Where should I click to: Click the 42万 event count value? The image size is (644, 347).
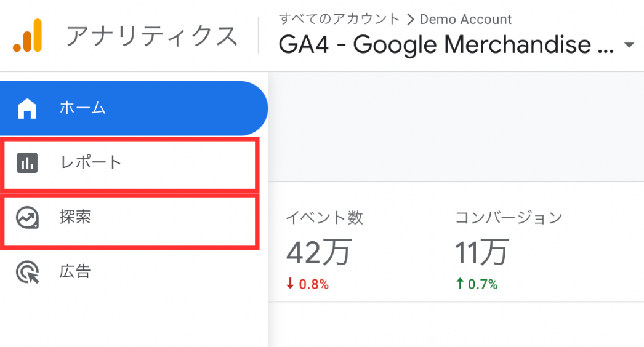(x=319, y=252)
